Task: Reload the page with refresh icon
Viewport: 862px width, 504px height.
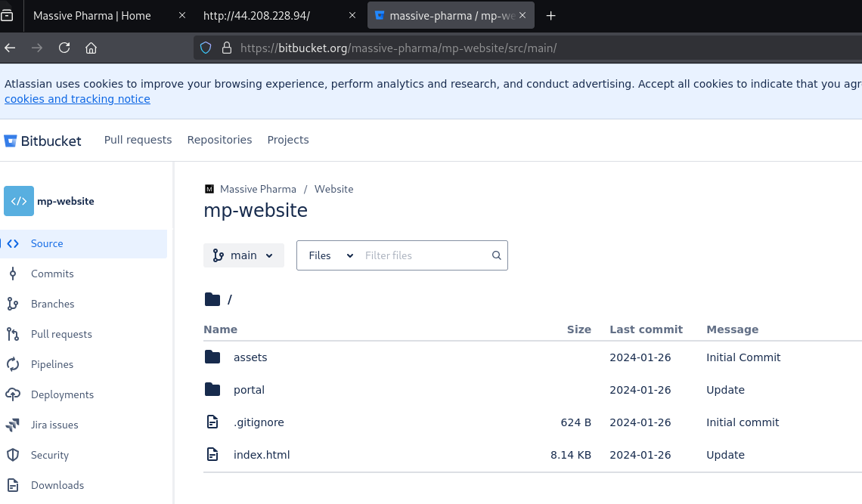Action: pos(64,48)
